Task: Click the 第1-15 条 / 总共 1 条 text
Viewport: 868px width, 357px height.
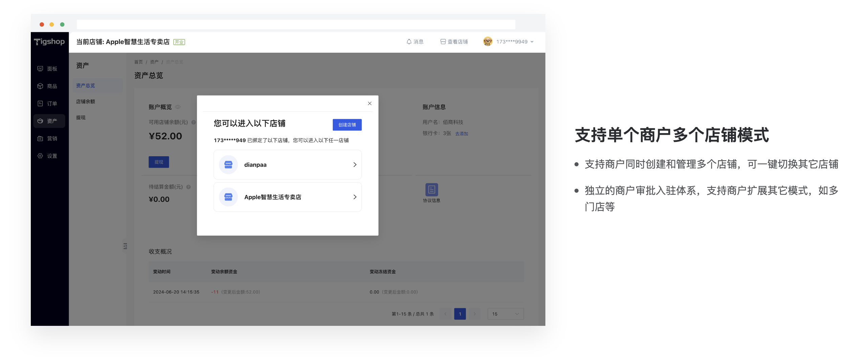Action: click(413, 314)
